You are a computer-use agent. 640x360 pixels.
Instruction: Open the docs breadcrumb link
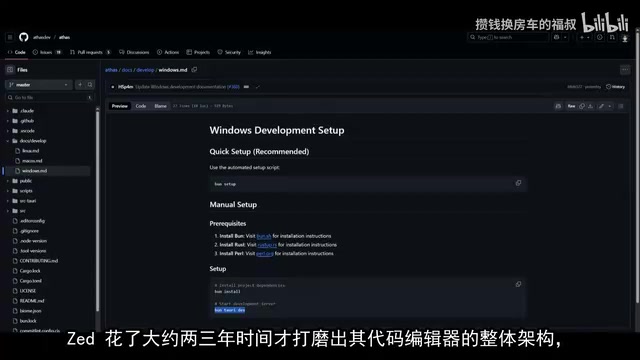tap(127, 70)
